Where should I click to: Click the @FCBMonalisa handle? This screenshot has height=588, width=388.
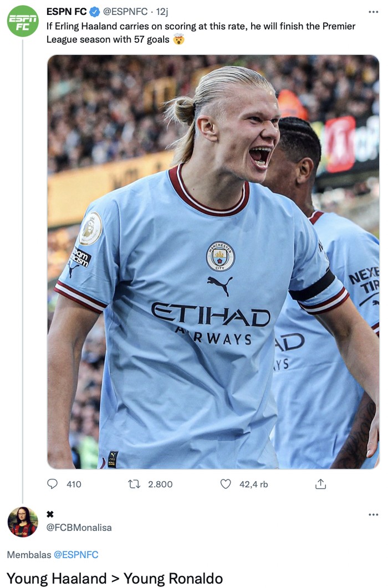coord(79,528)
